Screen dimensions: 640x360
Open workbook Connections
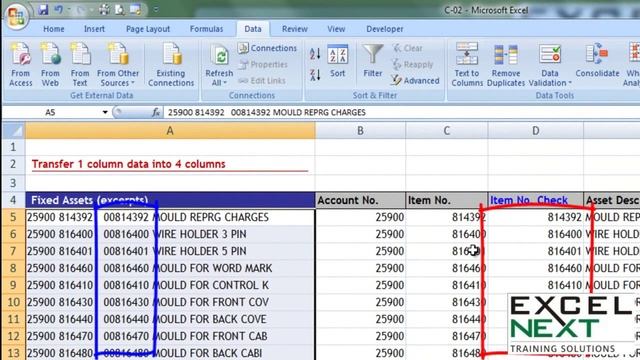click(267, 48)
